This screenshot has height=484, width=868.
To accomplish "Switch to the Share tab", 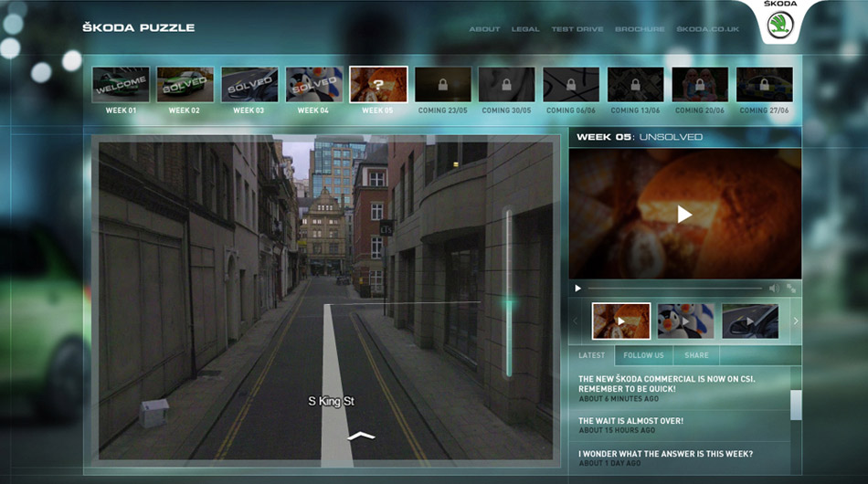I will 696,355.
